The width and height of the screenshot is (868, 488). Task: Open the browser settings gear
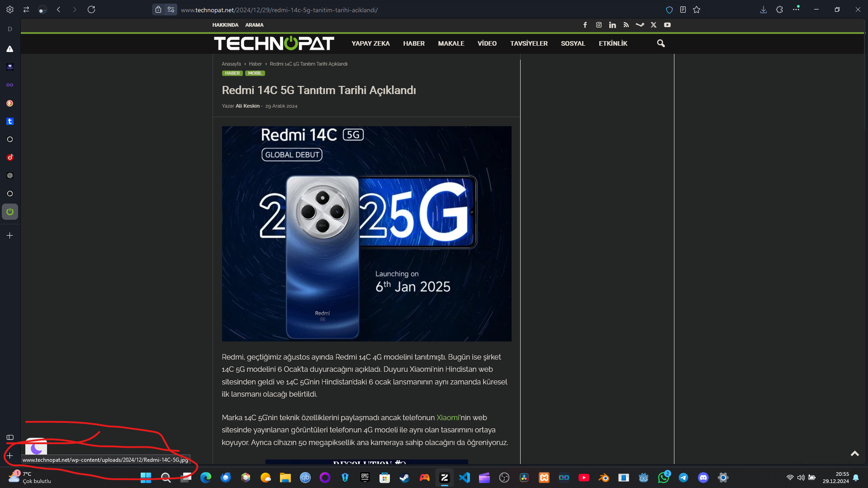point(10,9)
